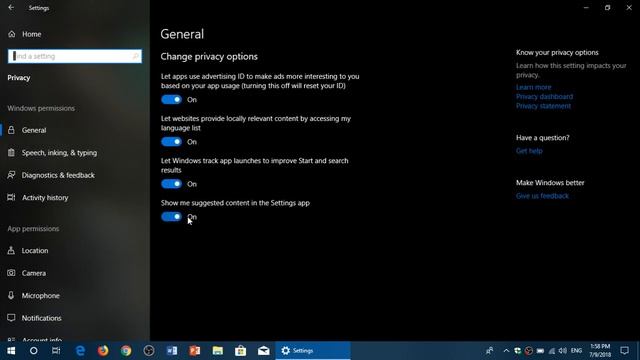The image size is (640, 360).
Task: Go back with the Settings back arrow
Action: click(x=11, y=7)
